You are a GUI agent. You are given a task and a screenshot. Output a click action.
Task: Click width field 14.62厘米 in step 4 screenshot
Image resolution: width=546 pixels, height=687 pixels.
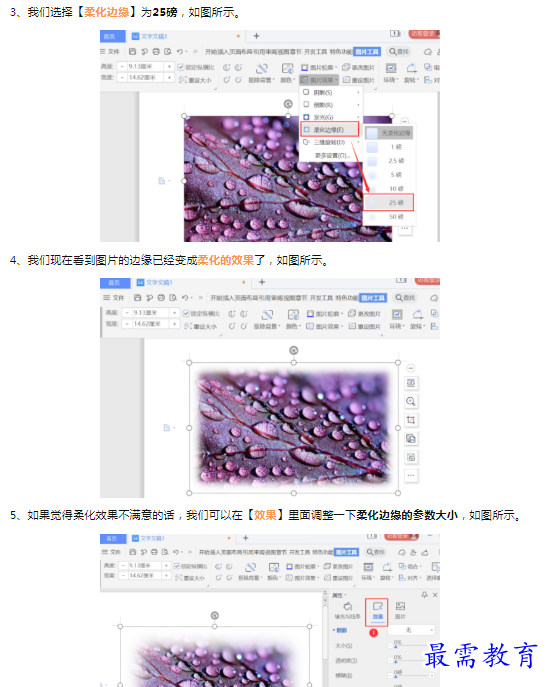[150, 324]
